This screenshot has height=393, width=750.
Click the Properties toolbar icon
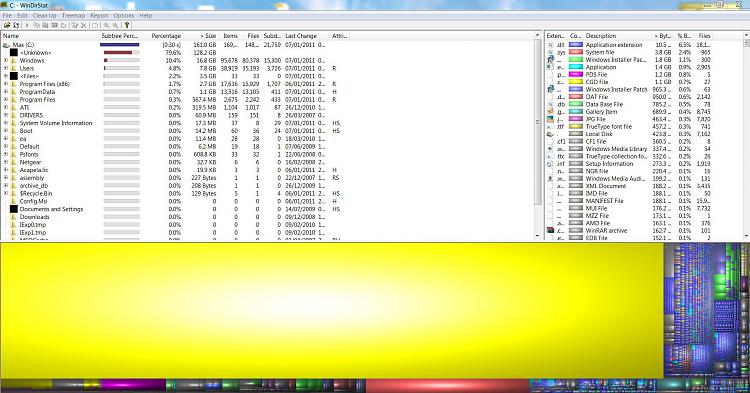(95, 25)
